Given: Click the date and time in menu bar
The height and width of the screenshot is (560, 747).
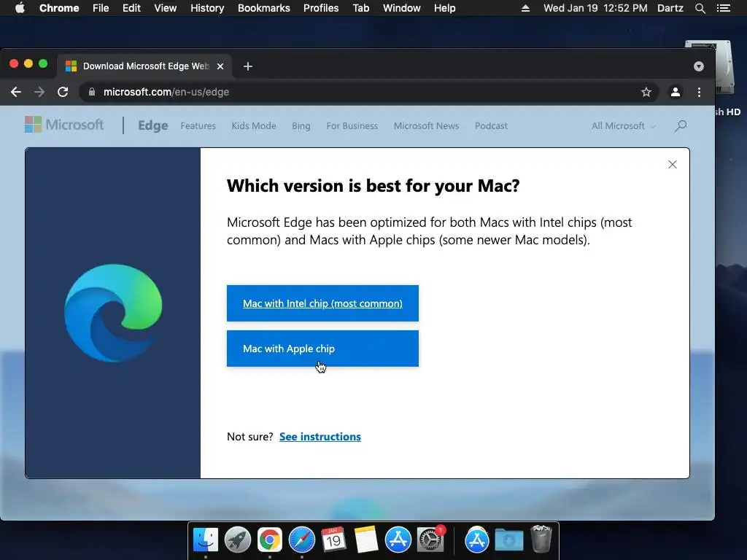Looking at the screenshot, I should [595, 8].
